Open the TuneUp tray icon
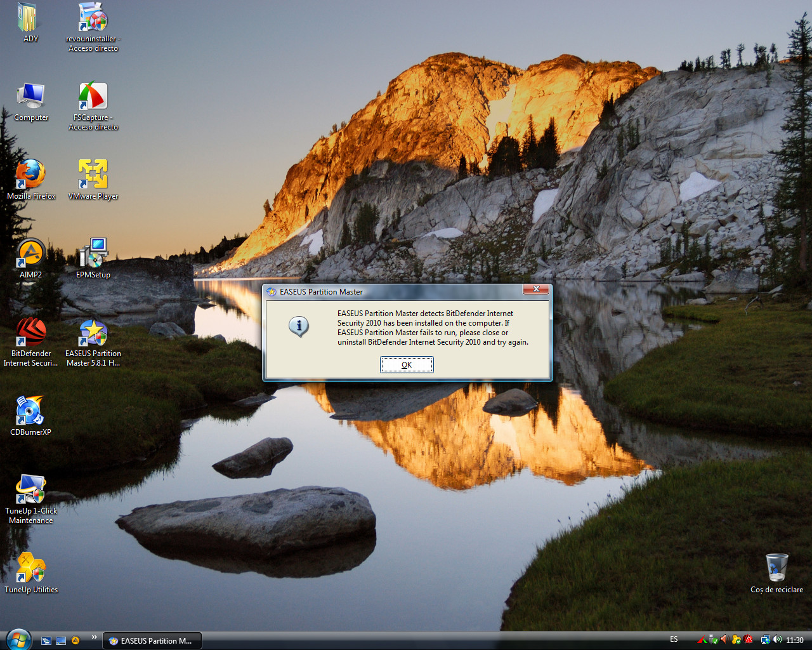This screenshot has width=812, height=650. click(x=737, y=640)
